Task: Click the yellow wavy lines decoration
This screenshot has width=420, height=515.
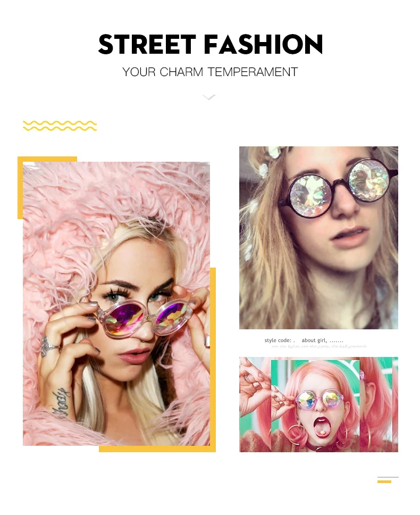Action: click(x=60, y=126)
